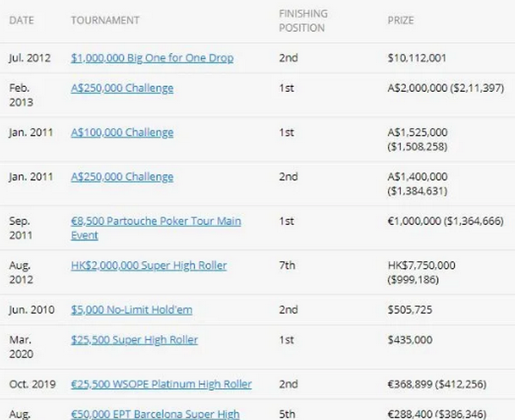Select the €1,000,000 ($1,364,666) prize cell

(445, 222)
